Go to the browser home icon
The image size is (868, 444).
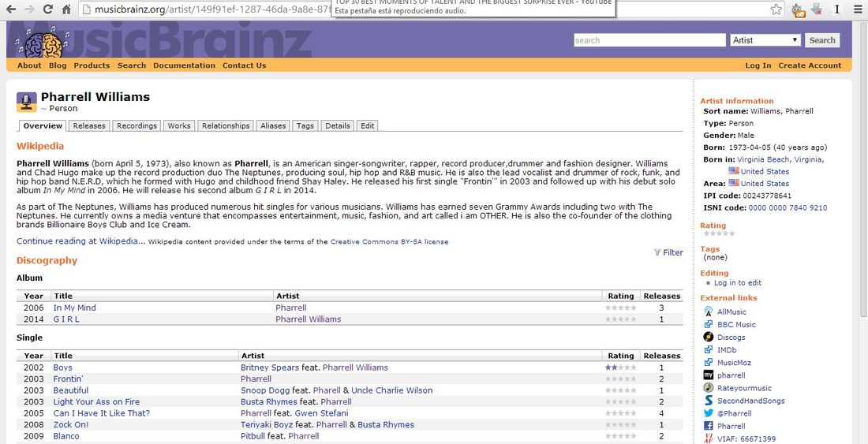point(65,9)
